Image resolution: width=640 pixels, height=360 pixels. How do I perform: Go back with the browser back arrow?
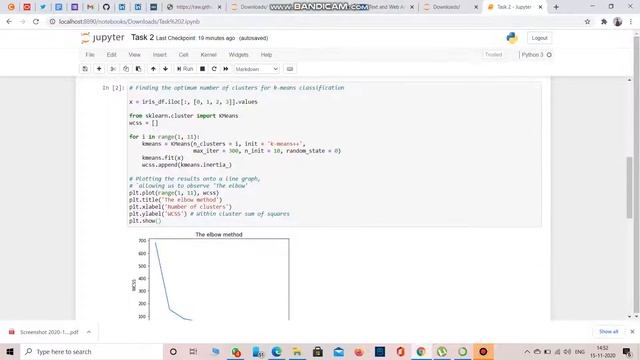point(9,22)
